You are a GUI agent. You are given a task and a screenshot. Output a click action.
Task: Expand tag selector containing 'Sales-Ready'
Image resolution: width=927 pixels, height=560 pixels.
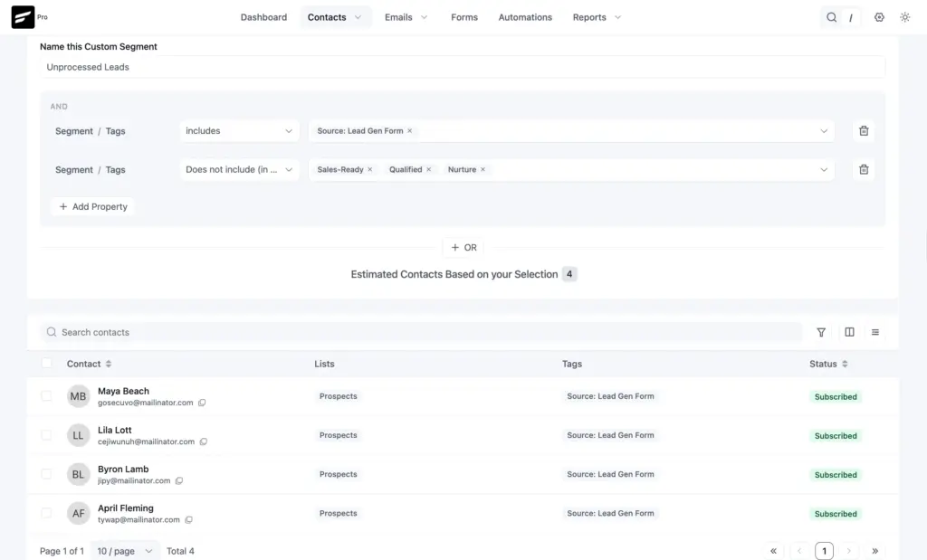[x=824, y=169]
